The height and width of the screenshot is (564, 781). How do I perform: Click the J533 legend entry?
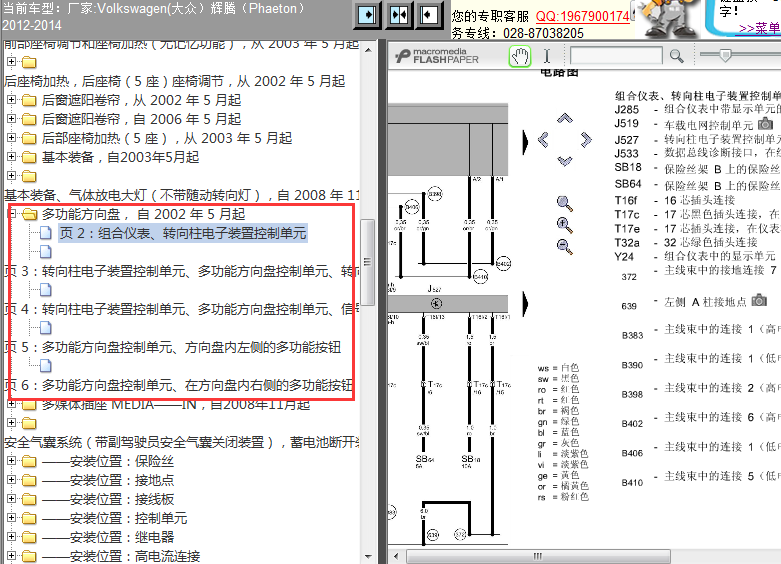(627, 153)
